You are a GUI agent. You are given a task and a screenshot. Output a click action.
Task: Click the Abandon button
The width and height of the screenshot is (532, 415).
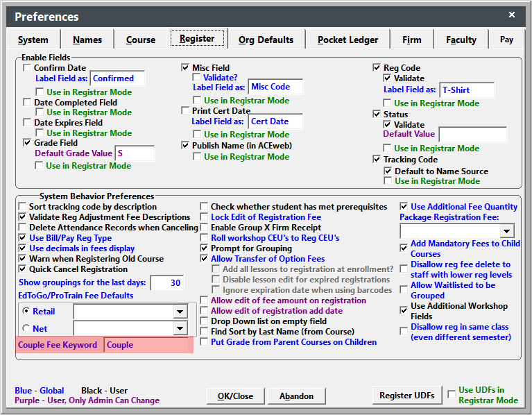[x=297, y=396]
